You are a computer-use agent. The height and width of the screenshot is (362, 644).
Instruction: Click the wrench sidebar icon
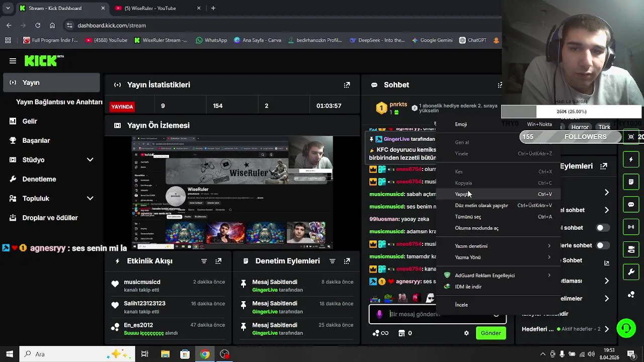point(631,272)
